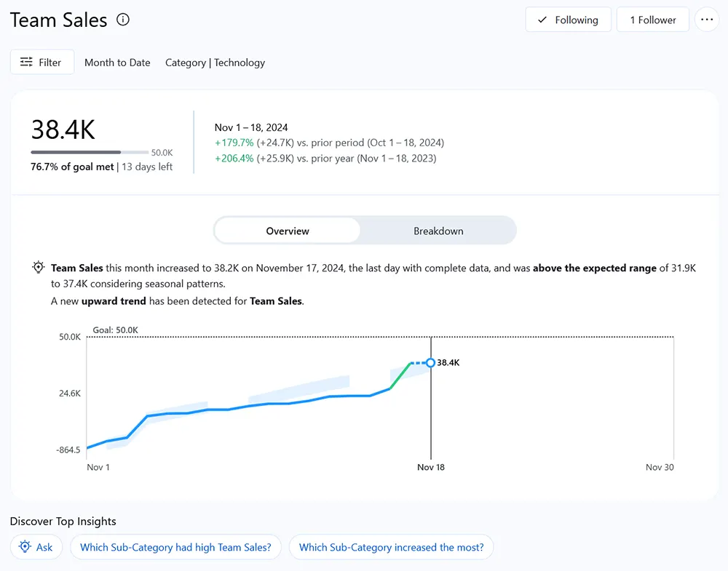Click the 24.6K y-axis label
Image resolution: width=728 pixels, height=571 pixels.
pyautogui.click(x=70, y=394)
